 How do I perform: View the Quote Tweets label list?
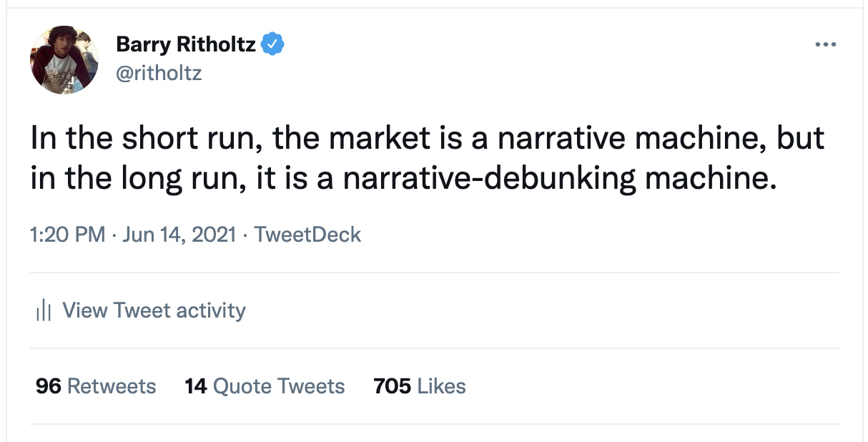(279, 386)
